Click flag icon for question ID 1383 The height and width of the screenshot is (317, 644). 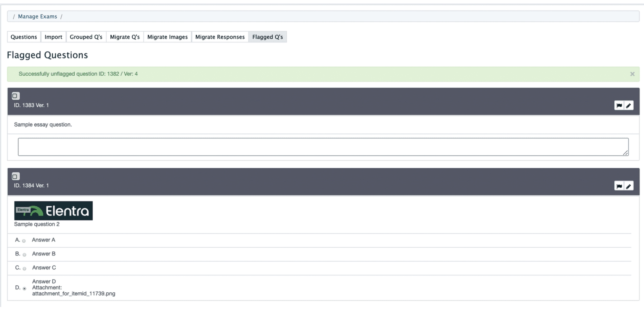coord(619,105)
